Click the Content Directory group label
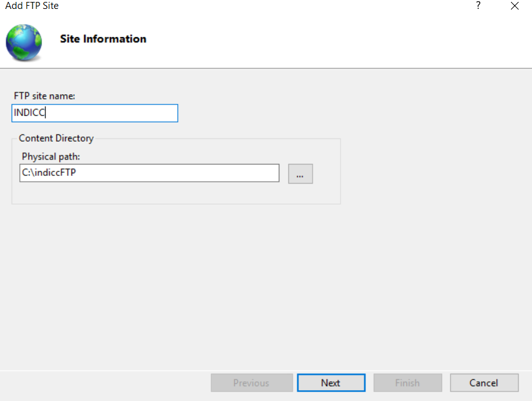This screenshot has height=401, width=532. [56, 138]
